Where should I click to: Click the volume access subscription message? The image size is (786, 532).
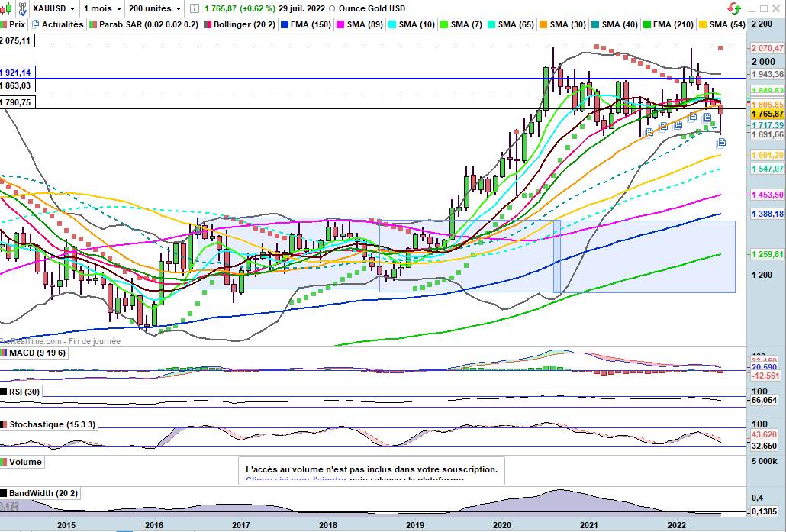pos(372,470)
